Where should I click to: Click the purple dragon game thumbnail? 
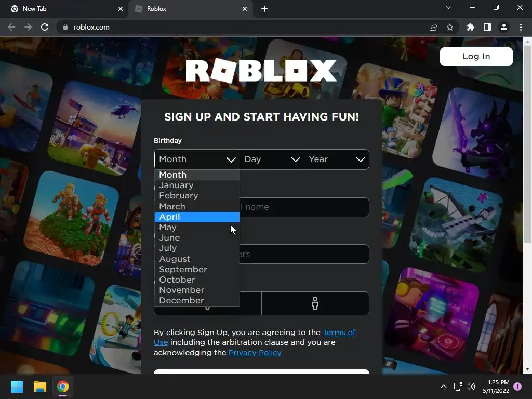coord(478,134)
